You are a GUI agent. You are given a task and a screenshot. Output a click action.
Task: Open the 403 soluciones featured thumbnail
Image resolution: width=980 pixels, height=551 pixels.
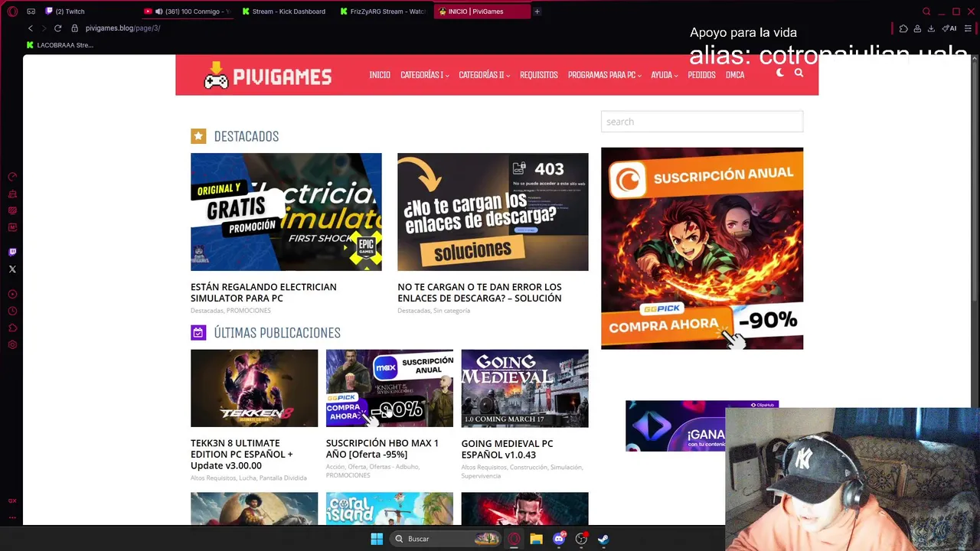tap(493, 212)
